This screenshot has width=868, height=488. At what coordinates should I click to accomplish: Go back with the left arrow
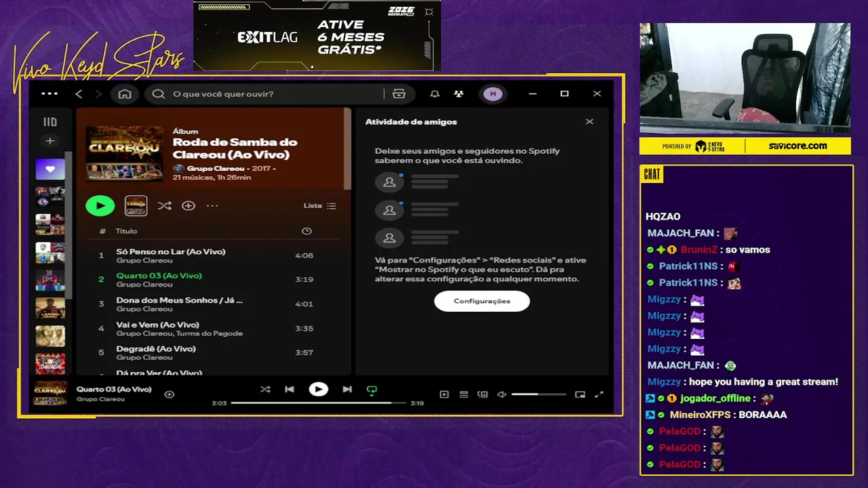click(79, 94)
